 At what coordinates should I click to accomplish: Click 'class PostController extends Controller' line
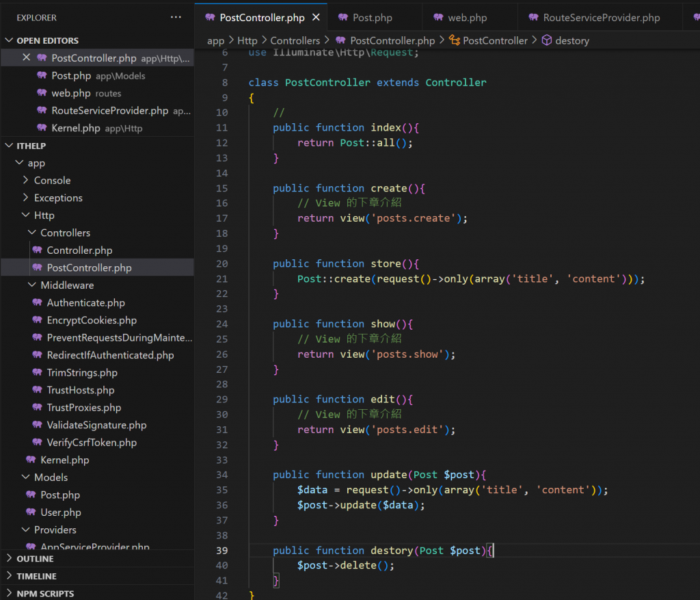(x=367, y=82)
